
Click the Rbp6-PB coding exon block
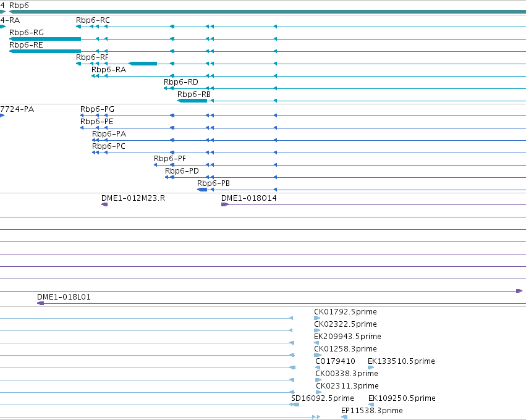click(202, 190)
